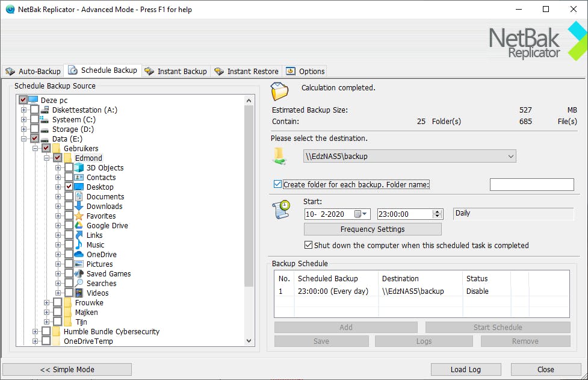Screen dimensions: 588x380
Task: Check the Storage (D:) checkbox
Action: pyautogui.click(x=34, y=129)
